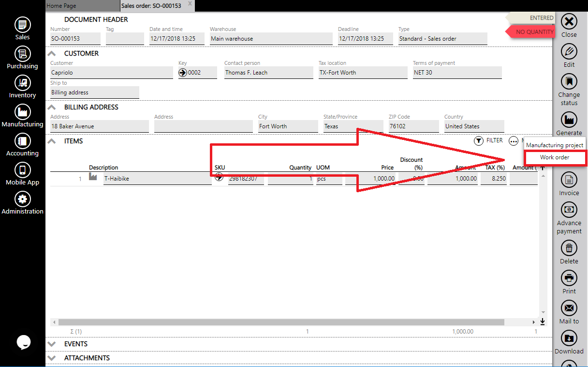Click the customer key arrow button
Image resolution: width=588 pixels, height=367 pixels.
point(183,73)
